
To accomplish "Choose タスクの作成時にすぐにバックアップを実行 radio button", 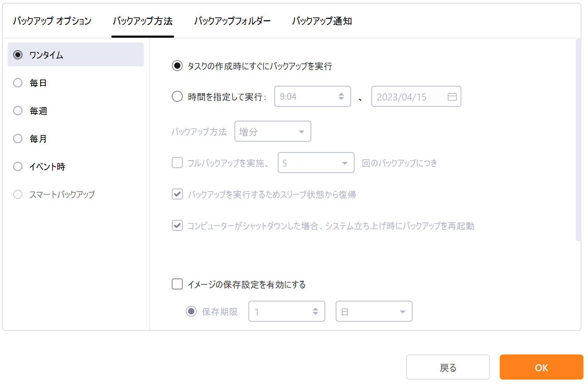I will [x=177, y=66].
